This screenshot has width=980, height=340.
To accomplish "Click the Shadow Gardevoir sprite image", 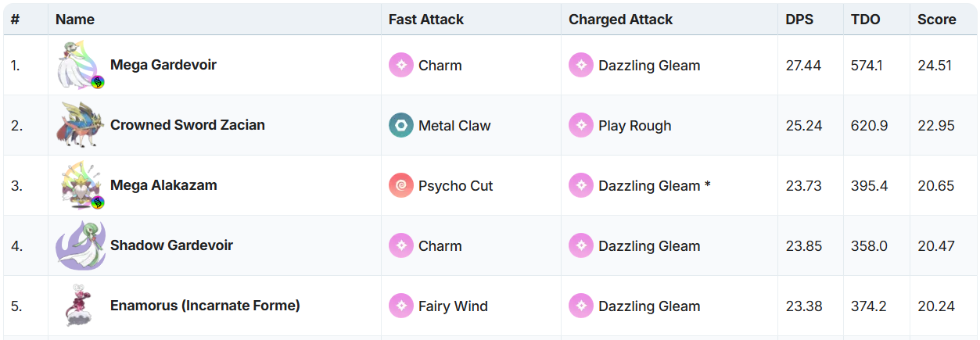I will click(79, 245).
